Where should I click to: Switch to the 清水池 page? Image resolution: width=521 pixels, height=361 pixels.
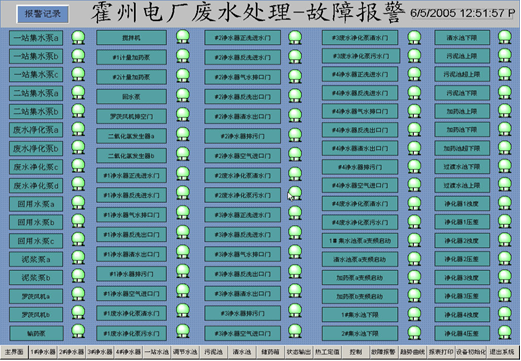coord(242,352)
